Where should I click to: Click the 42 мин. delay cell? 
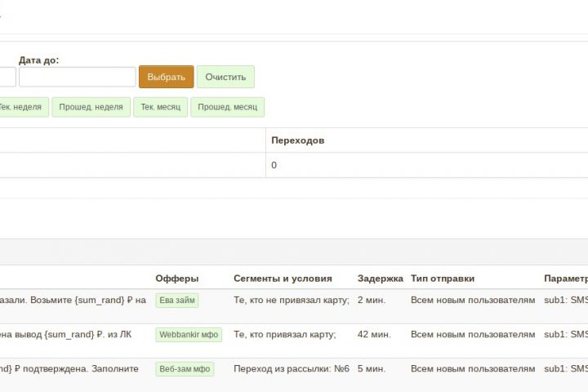(374, 334)
